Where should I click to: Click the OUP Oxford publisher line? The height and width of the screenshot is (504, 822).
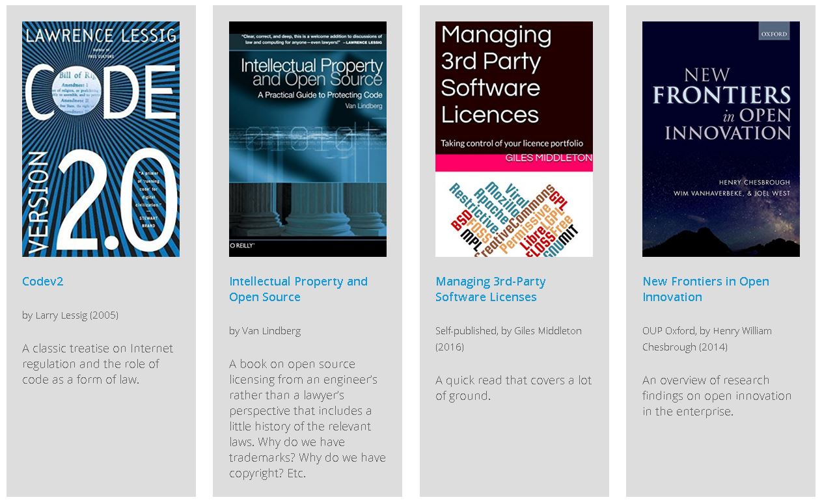pos(707,338)
